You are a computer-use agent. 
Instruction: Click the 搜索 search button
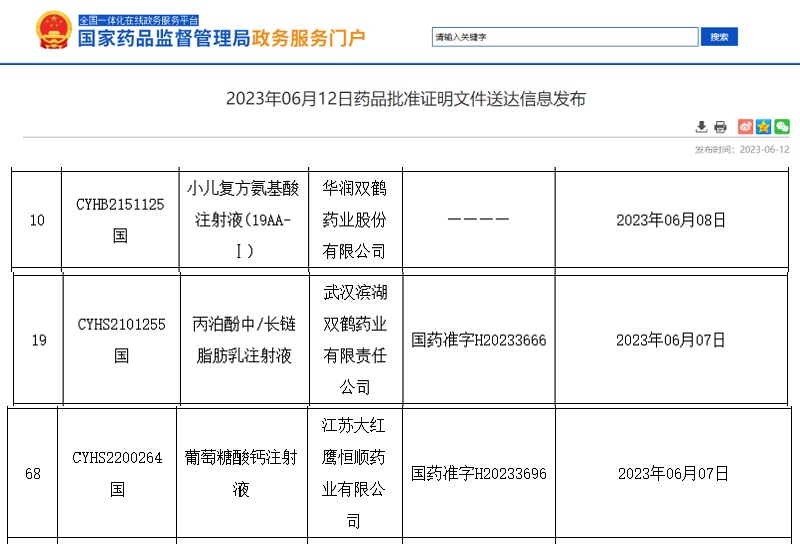click(719, 37)
